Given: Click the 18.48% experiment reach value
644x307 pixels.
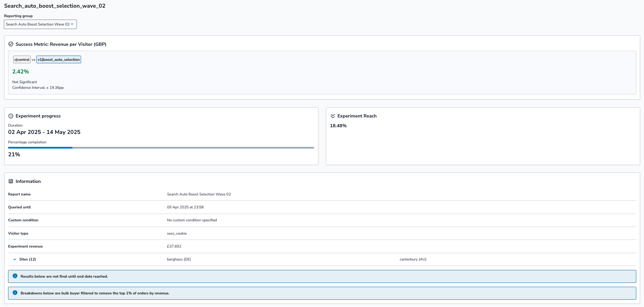Looking at the screenshot, I should pyautogui.click(x=338, y=126).
